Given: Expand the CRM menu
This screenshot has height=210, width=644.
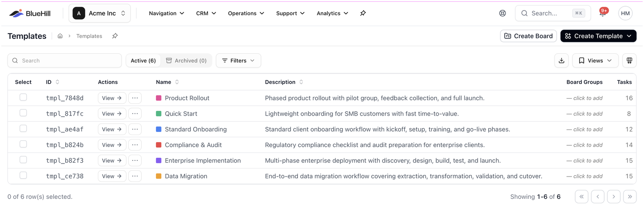Looking at the screenshot, I should [206, 13].
